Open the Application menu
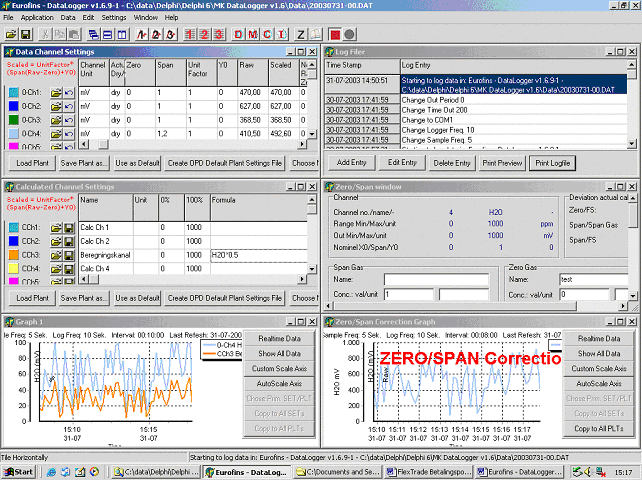Screen dimensions: 642x482 (x=37, y=18)
